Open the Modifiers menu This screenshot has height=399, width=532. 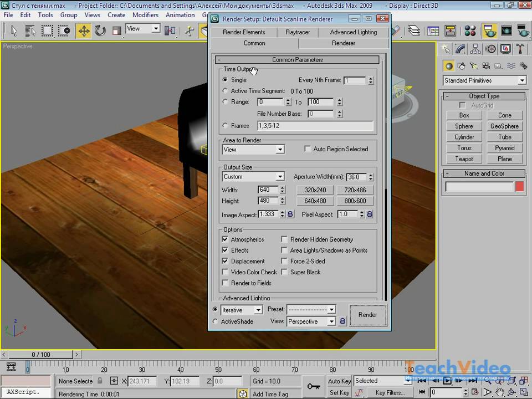coord(145,15)
